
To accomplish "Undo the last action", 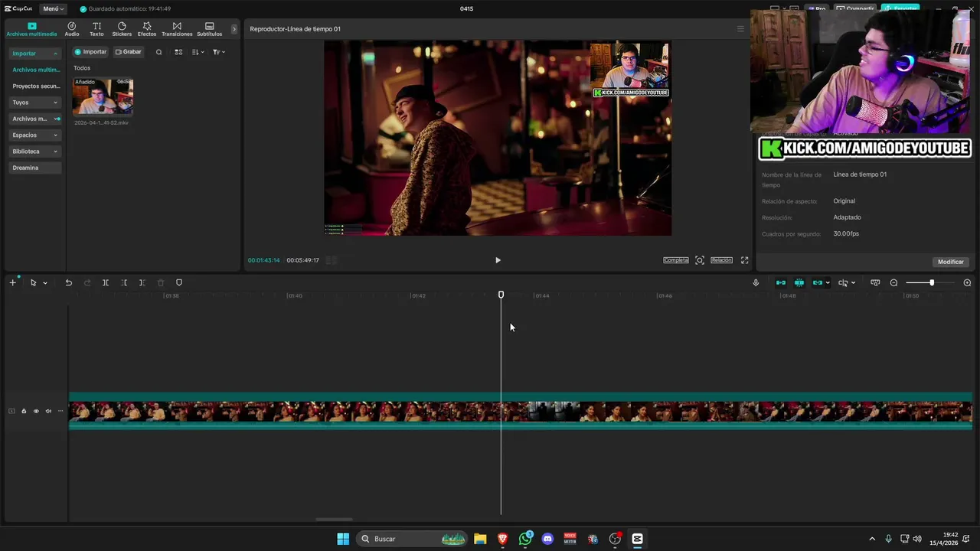I will click(68, 282).
